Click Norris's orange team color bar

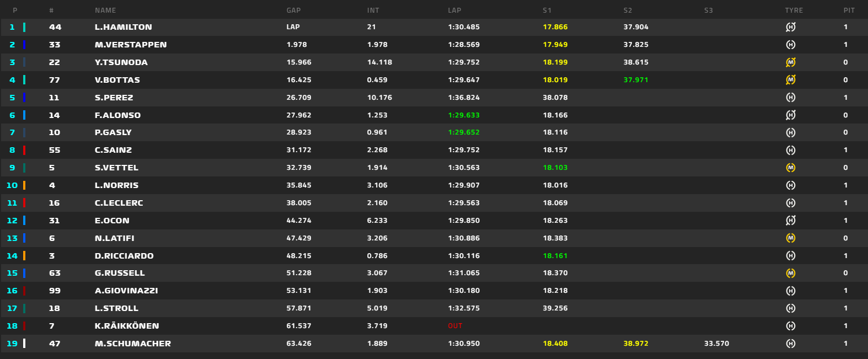click(24, 185)
